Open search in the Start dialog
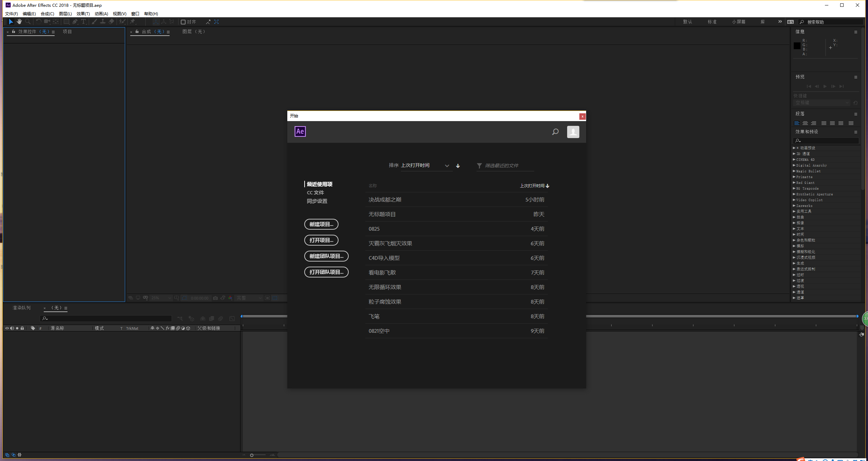 pyautogui.click(x=555, y=132)
